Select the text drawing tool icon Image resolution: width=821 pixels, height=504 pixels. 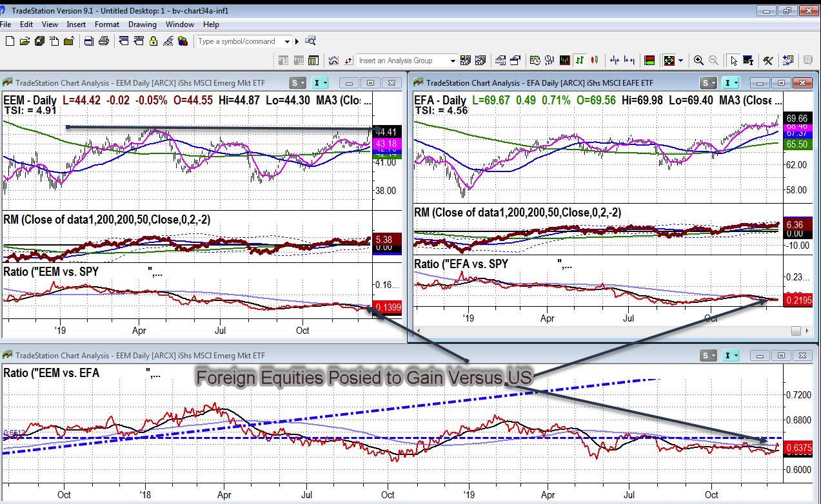[748, 60]
